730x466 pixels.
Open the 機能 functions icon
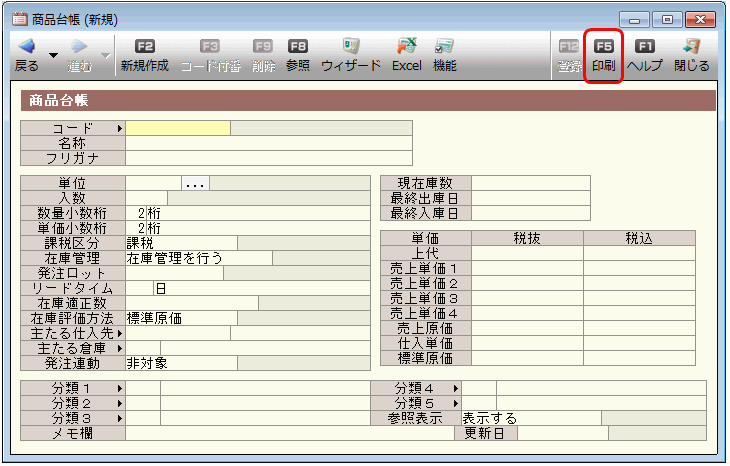point(444,47)
